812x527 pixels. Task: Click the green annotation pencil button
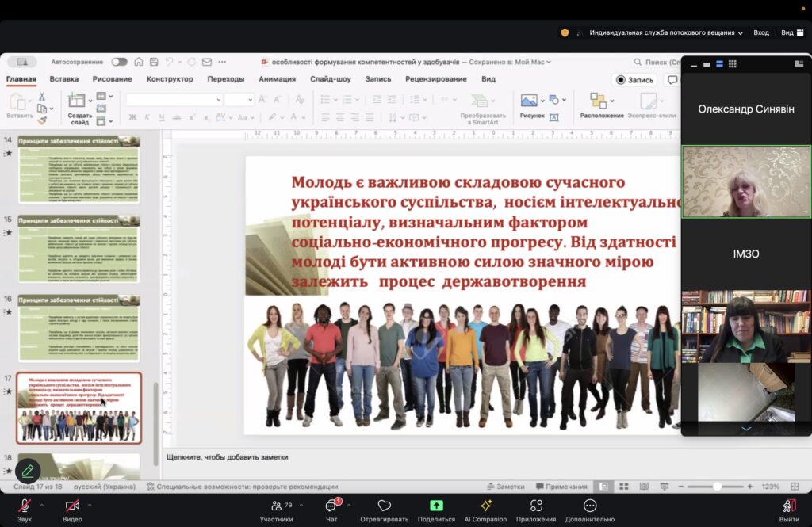[28, 471]
